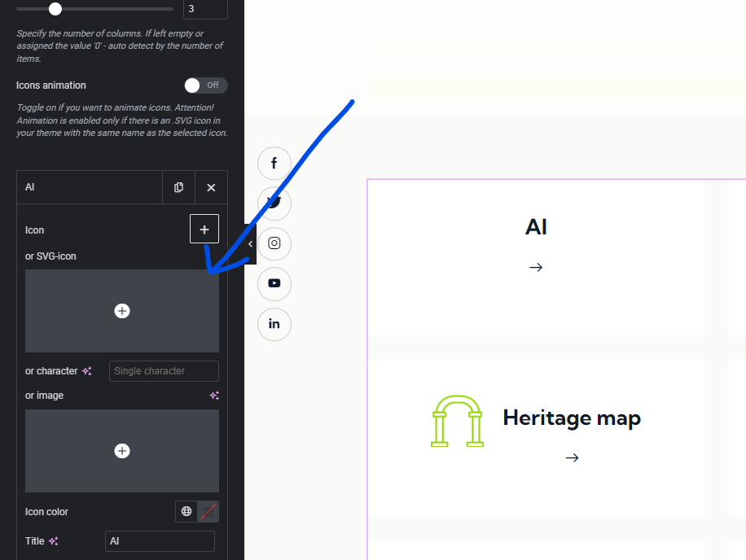Toggle Icons animation switch
The width and height of the screenshot is (746, 560).
click(206, 85)
